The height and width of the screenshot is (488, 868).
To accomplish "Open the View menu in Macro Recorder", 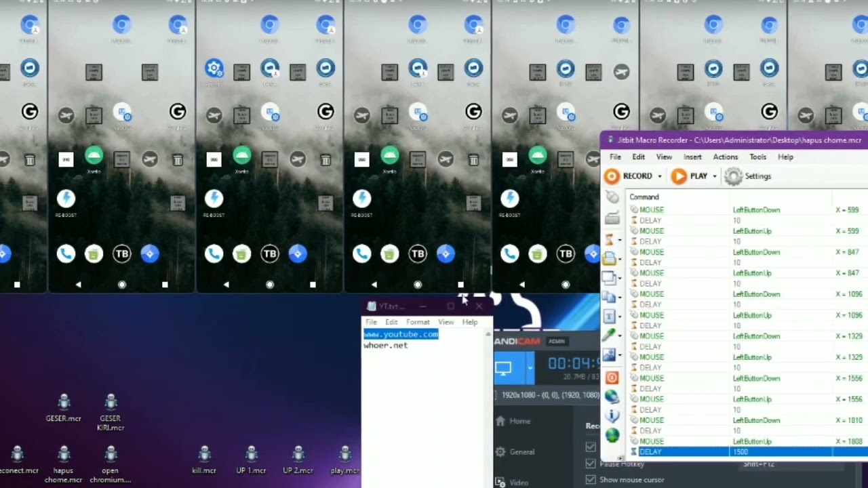I will [664, 157].
